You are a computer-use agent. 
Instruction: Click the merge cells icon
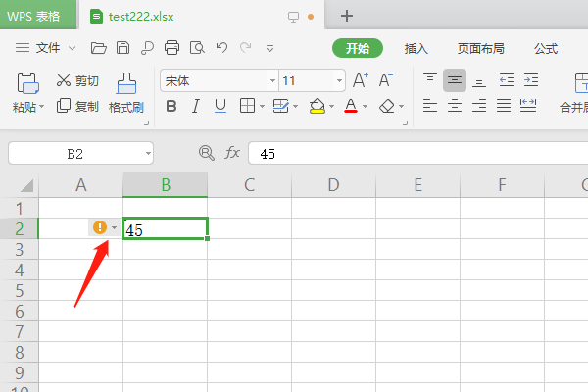pos(580,83)
